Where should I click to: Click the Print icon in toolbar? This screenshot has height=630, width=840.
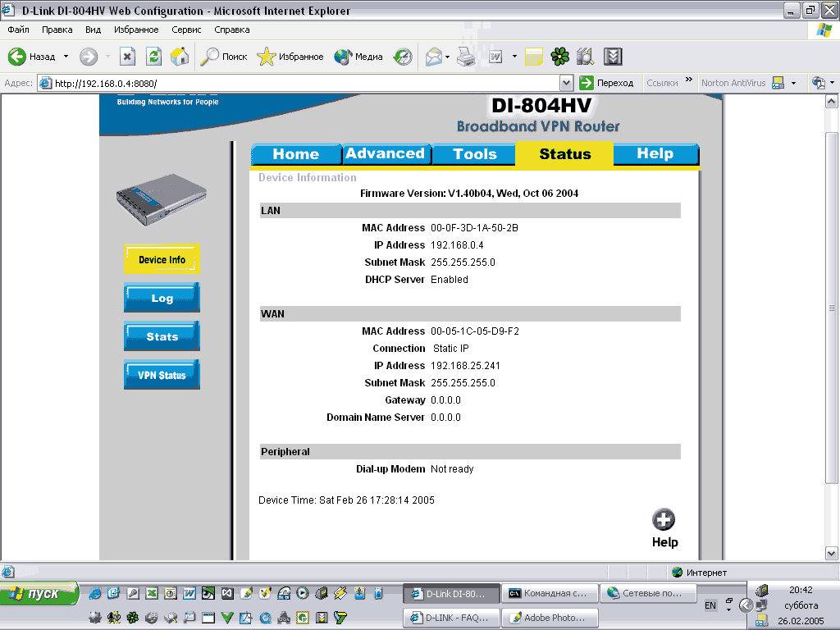[466, 57]
